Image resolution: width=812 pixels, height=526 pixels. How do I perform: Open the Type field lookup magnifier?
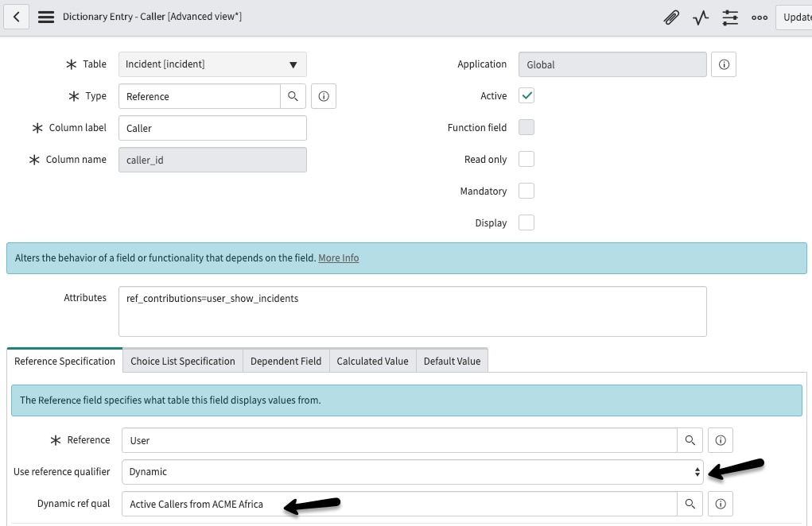(293, 95)
